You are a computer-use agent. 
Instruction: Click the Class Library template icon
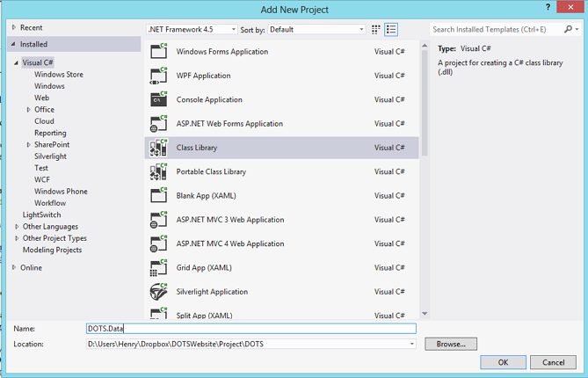[158, 148]
